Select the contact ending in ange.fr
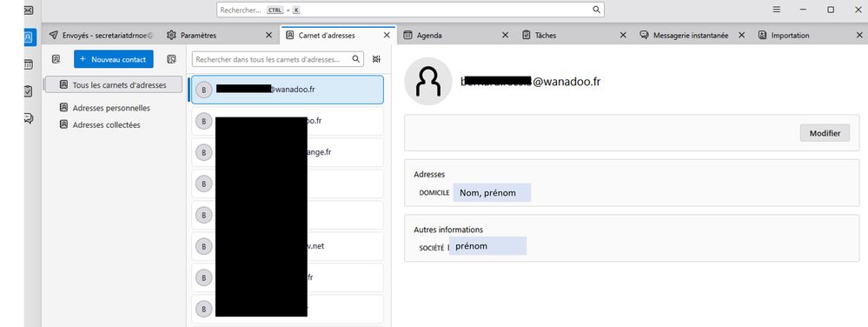Image resolution: width=868 pixels, height=327 pixels. pyautogui.click(x=288, y=152)
